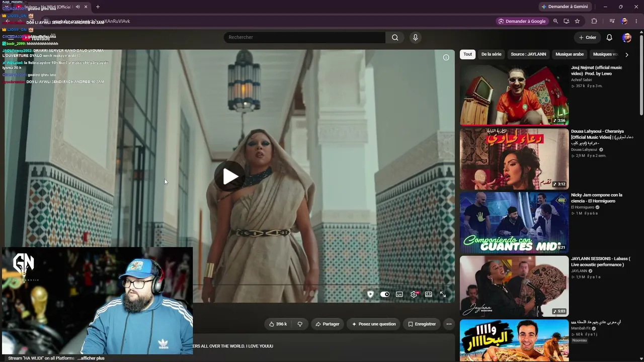Open the Chrome extensions puzzle icon
Image resolution: width=644 pixels, height=362 pixels.
(594, 21)
